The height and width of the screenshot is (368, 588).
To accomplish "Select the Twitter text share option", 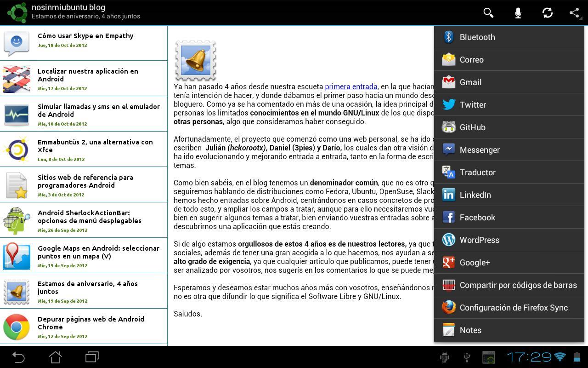I will [473, 105].
